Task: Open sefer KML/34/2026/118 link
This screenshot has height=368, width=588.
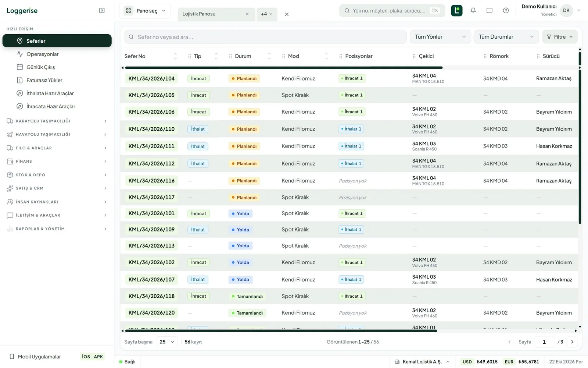Action: (151, 296)
